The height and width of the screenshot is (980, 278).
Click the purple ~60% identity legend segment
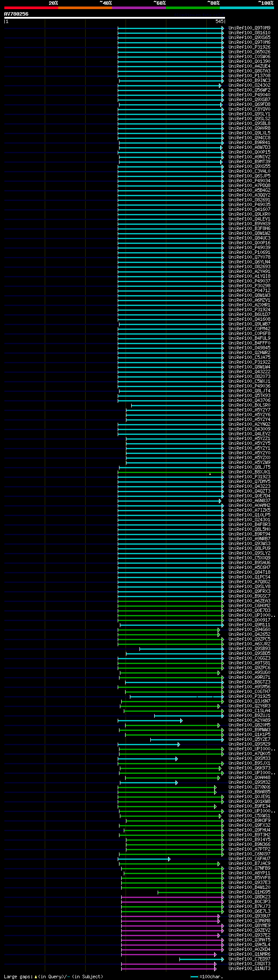[x=139, y=8]
